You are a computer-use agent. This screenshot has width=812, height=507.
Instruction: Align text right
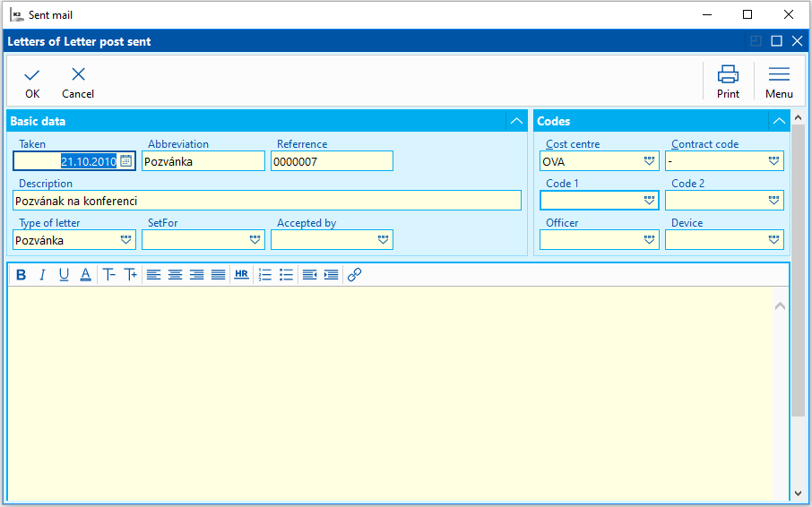tap(197, 275)
